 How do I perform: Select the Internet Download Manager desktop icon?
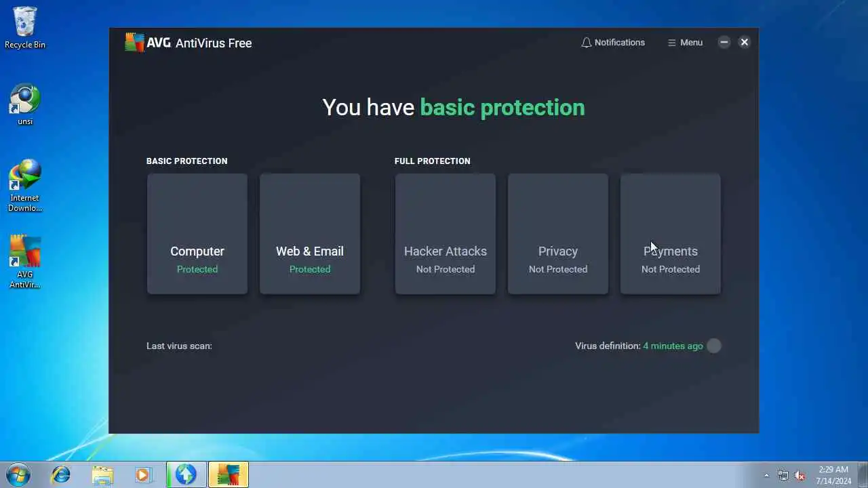pyautogui.click(x=25, y=186)
